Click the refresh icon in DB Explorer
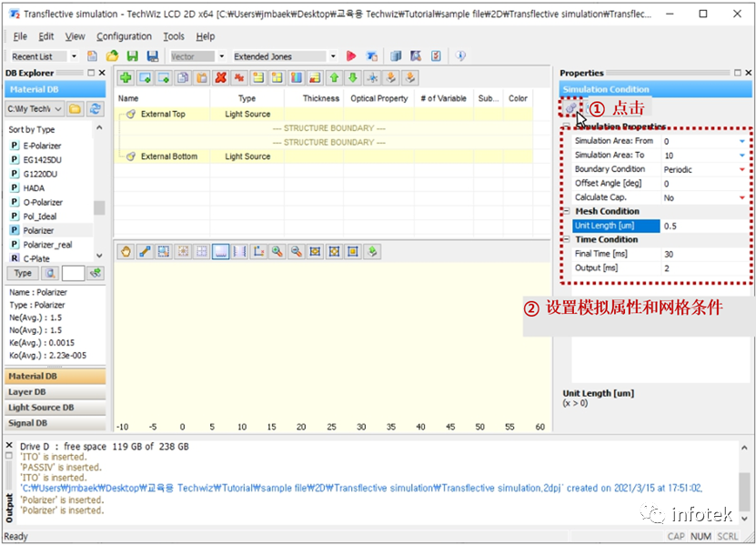This screenshot has height=545, width=756. 95,109
